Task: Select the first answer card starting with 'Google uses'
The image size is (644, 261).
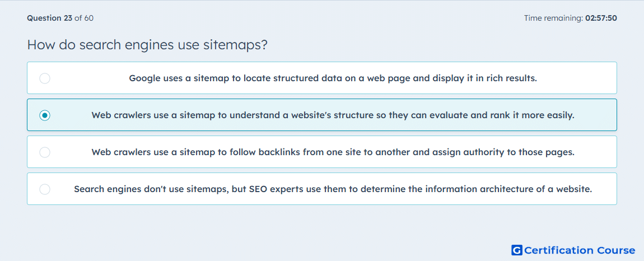Action: pos(322,78)
